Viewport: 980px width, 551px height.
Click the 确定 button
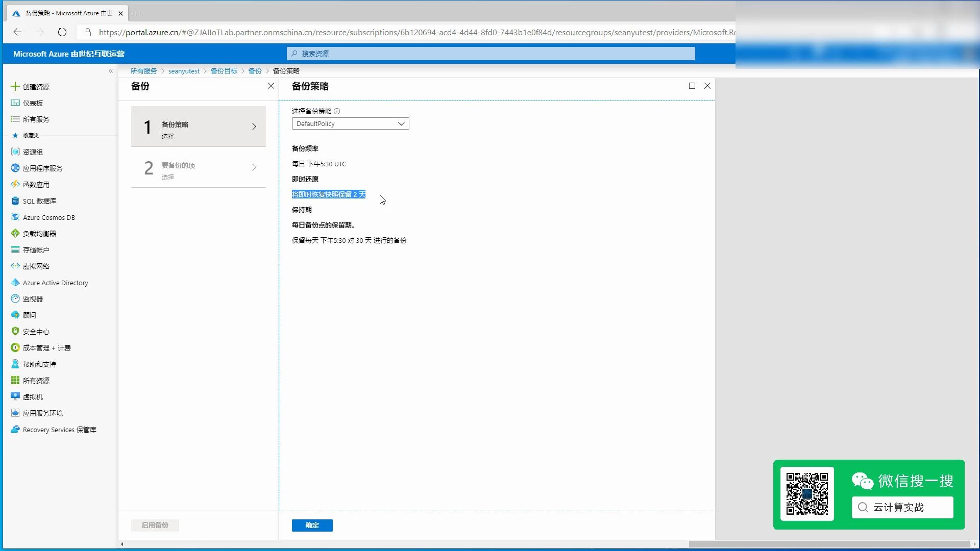[x=312, y=525]
